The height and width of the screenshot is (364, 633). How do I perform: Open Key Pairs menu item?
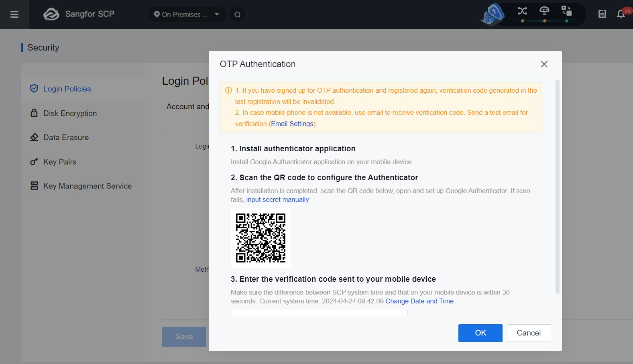59,162
